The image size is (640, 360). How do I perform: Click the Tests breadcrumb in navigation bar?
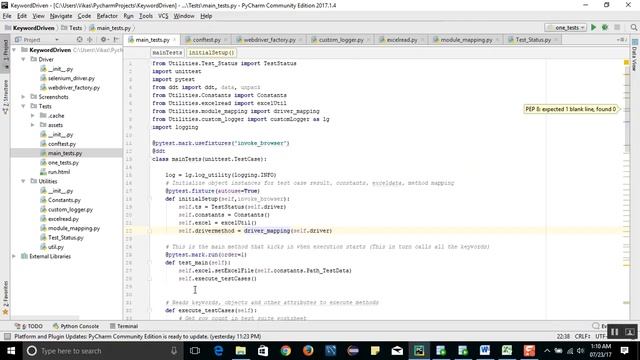click(x=72, y=28)
